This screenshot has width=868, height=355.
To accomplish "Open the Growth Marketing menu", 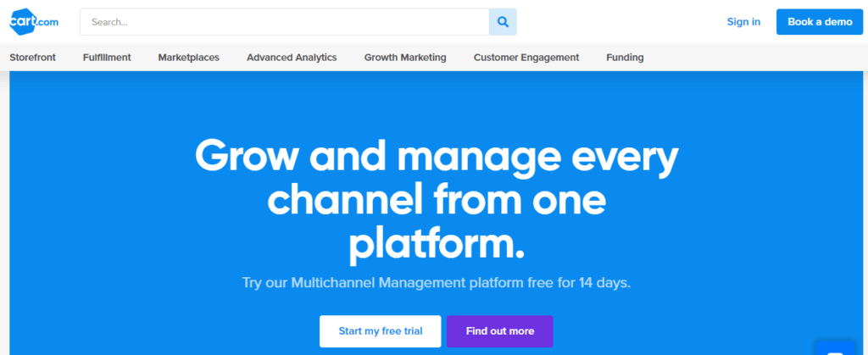I will 405,58.
